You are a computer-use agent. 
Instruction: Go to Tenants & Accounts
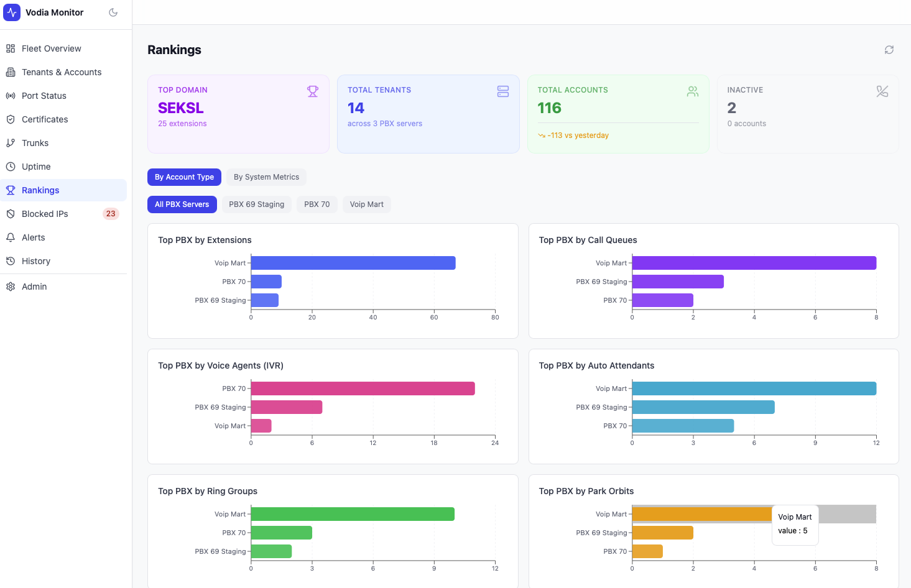(61, 72)
